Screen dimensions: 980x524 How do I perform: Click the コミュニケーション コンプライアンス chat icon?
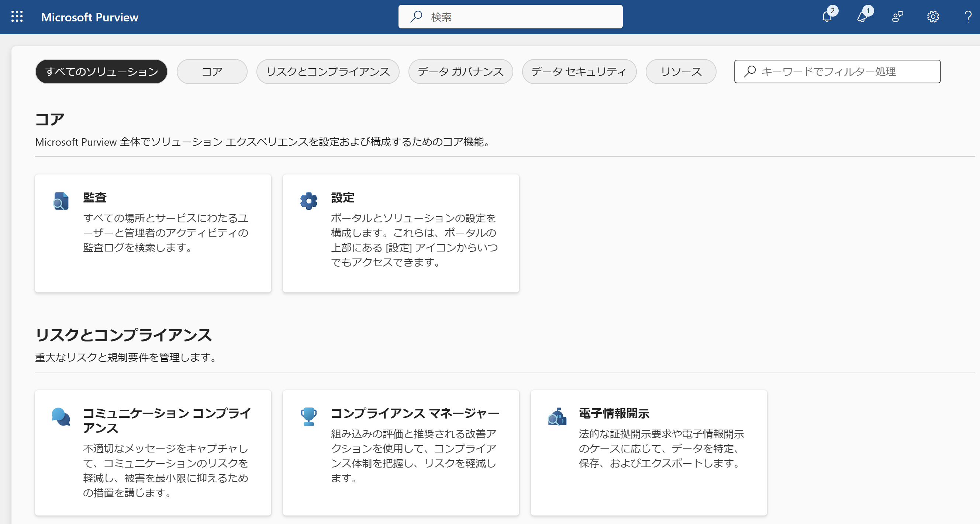pos(61,417)
